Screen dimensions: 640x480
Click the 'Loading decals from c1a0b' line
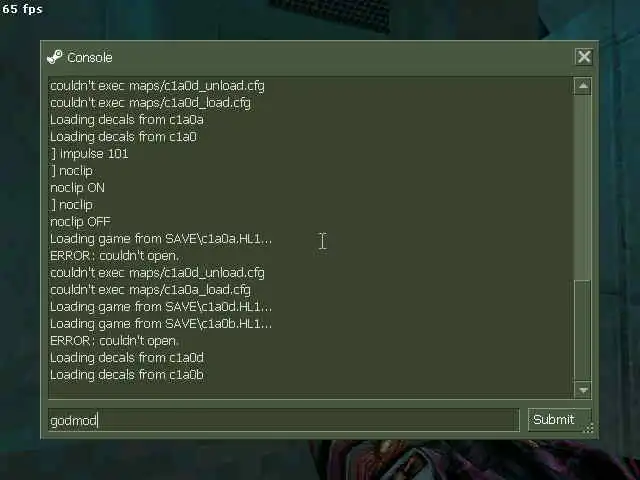pos(127,375)
